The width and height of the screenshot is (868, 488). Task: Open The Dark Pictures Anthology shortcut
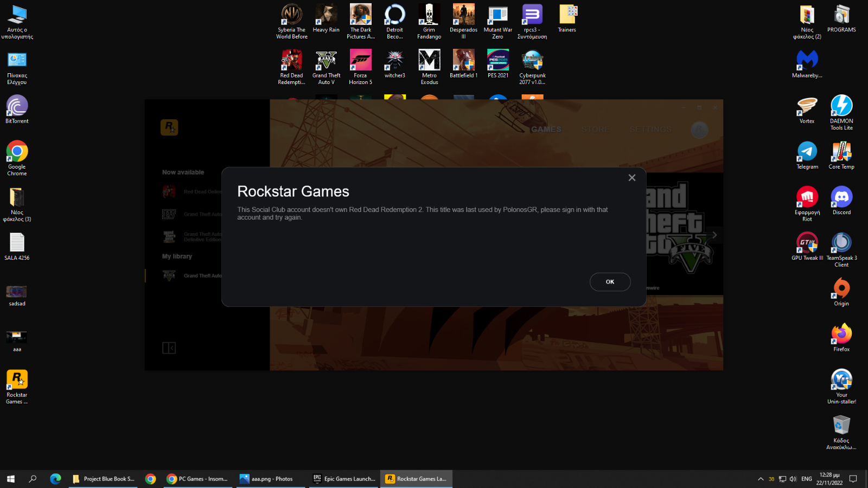coord(361,22)
